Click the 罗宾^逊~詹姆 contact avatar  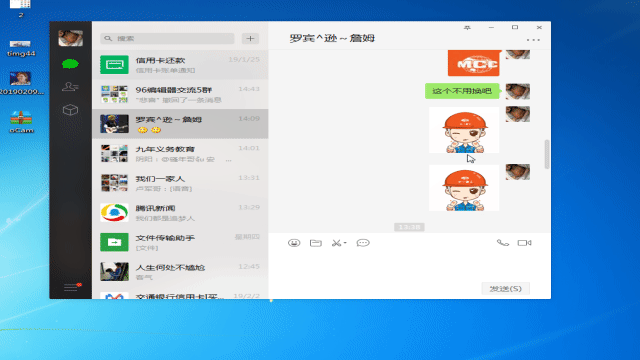pyautogui.click(x=114, y=124)
